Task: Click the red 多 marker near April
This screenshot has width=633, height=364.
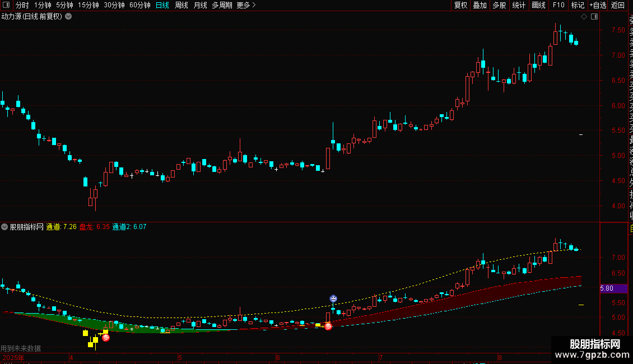Action: [x=106, y=338]
